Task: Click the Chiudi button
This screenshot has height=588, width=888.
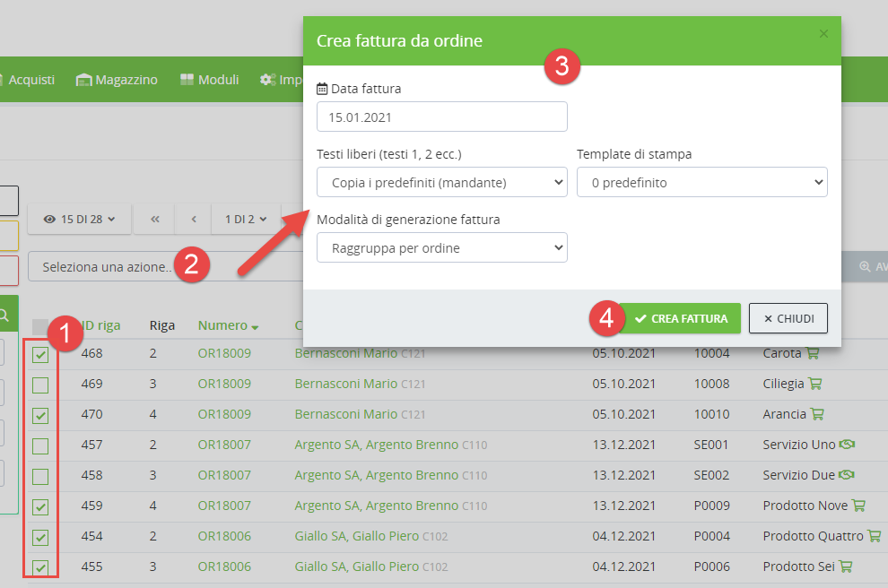Action: (x=788, y=318)
